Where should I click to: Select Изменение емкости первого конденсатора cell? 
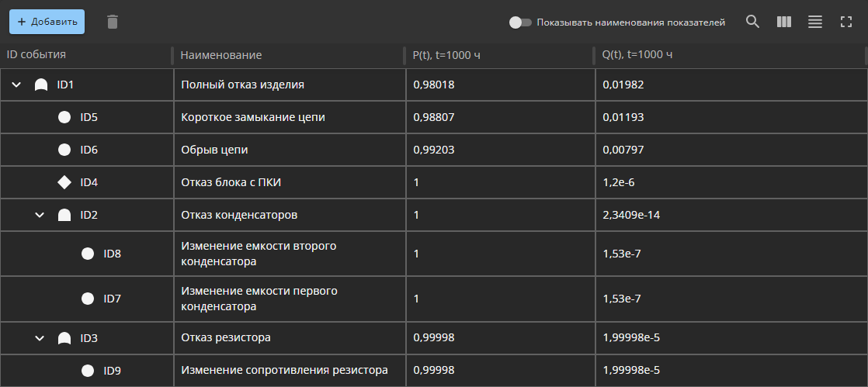click(x=290, y=299)
